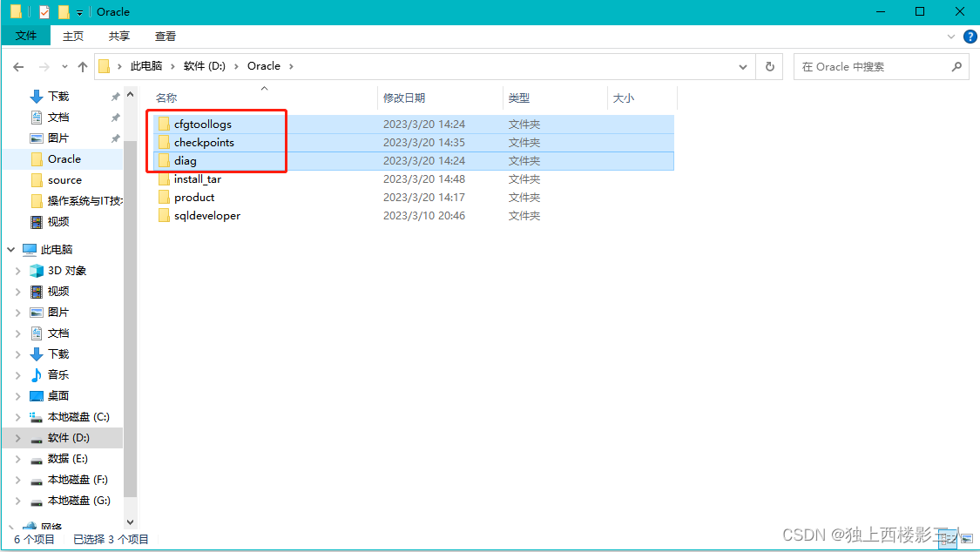Select 本地磁盘 (G:) in the sidebar
The image size is (980, 552).
coord(78,500)
